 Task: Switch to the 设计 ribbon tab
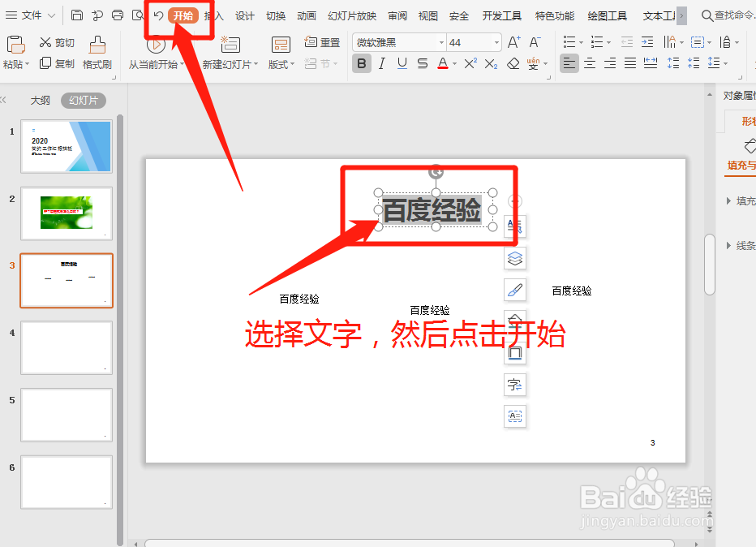[244, 16]
